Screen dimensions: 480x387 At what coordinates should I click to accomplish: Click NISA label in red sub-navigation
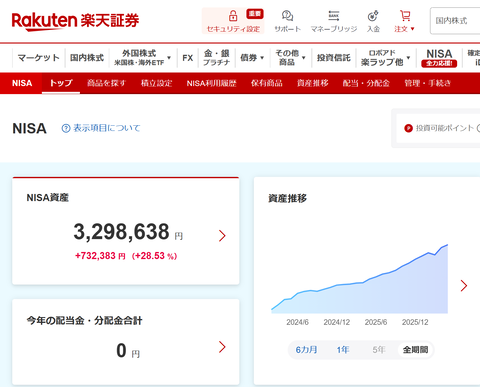pyautogui.click(x=22, y=83)
